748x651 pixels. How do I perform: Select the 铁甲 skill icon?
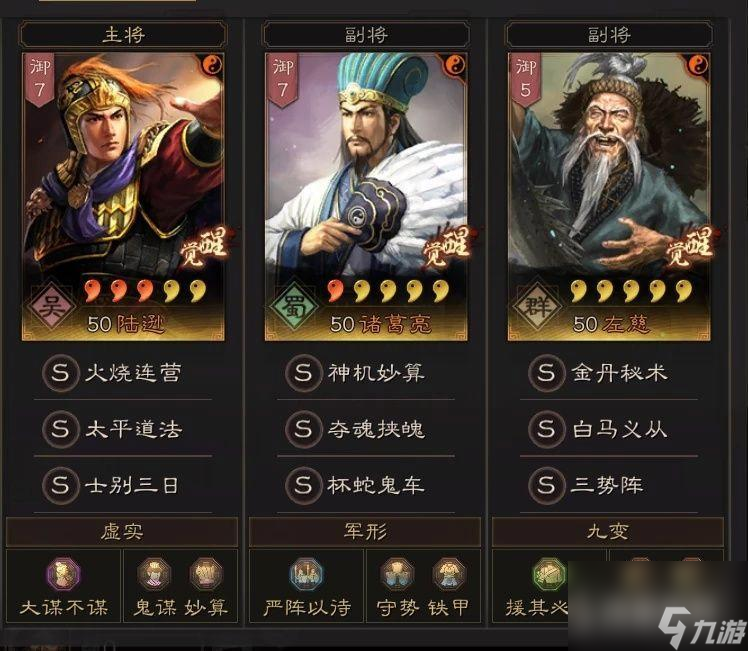[449, 574]
